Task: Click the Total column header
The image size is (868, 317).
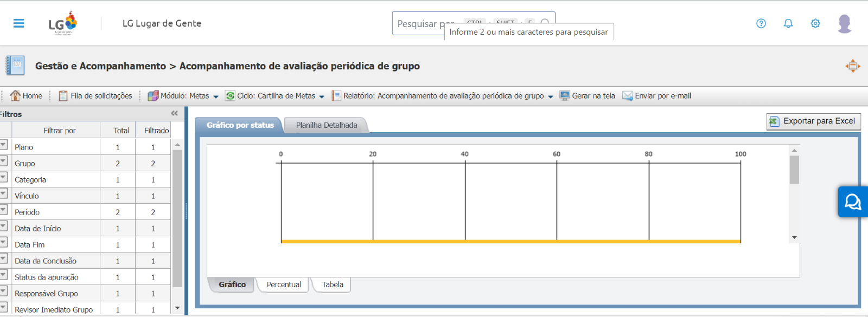Action: pyautogui.click(x=118, y=131)
